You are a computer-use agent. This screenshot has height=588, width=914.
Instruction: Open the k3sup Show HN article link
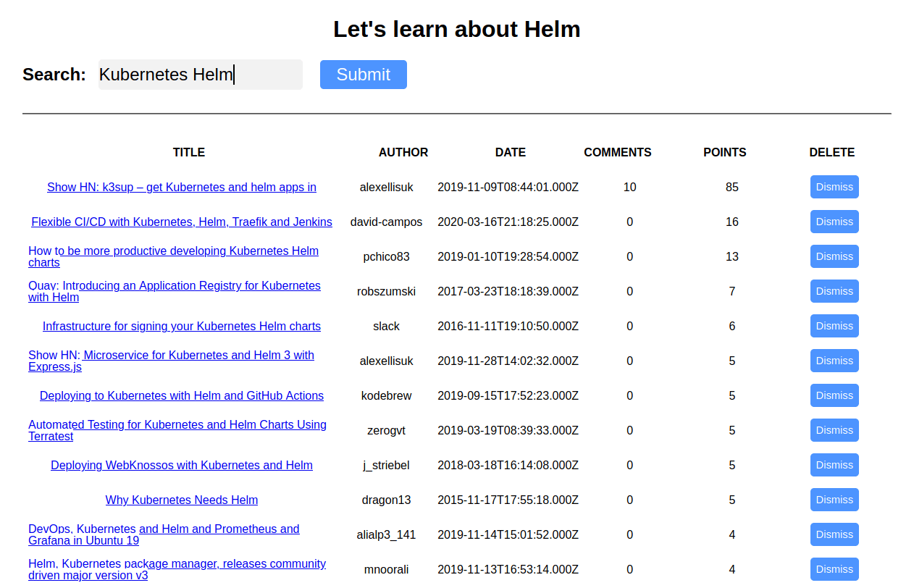point(182,187)
